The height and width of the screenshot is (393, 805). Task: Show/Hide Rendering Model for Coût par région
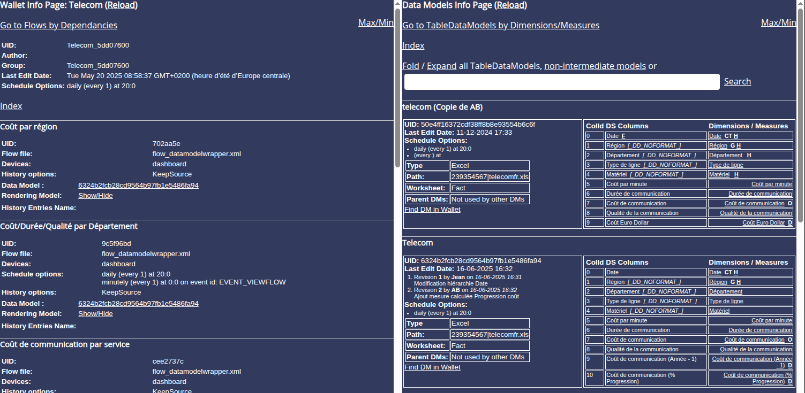[95, 196]
